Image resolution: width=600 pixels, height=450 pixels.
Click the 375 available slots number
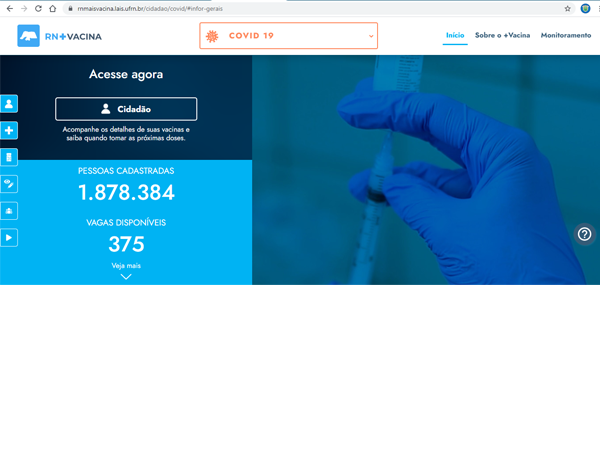coord(126,244)
